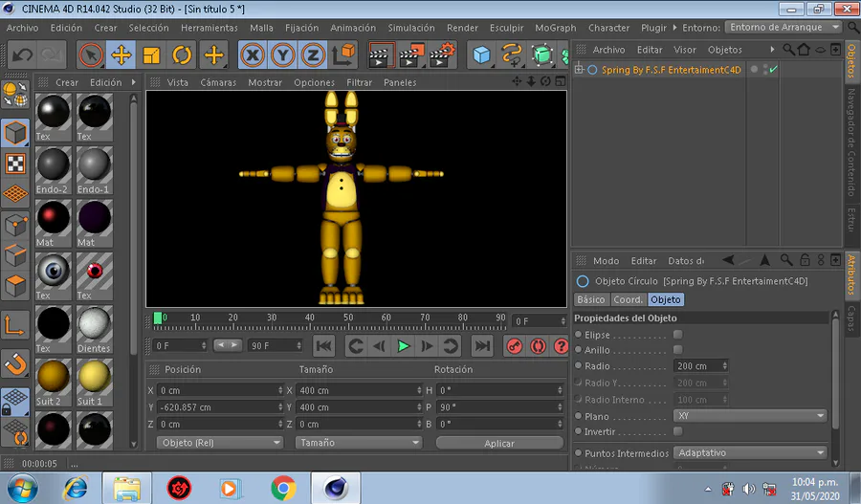Switch to the Coord. tab

point(629,299)
